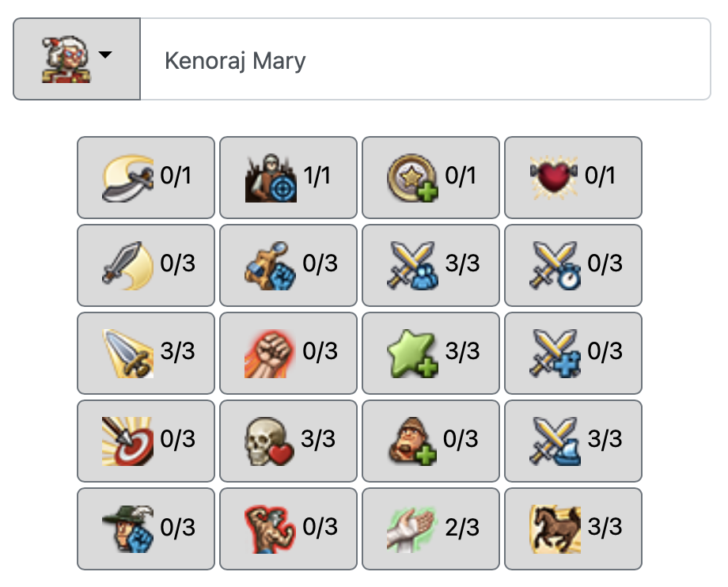Click the dagger skill showing 3/3

(146, 353)
